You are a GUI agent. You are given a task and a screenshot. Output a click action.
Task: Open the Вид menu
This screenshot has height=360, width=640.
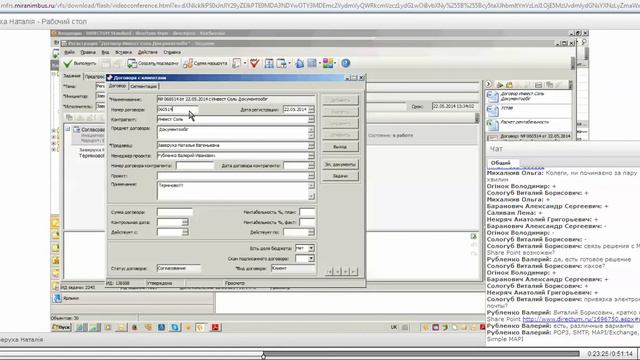tap(105, 52)
